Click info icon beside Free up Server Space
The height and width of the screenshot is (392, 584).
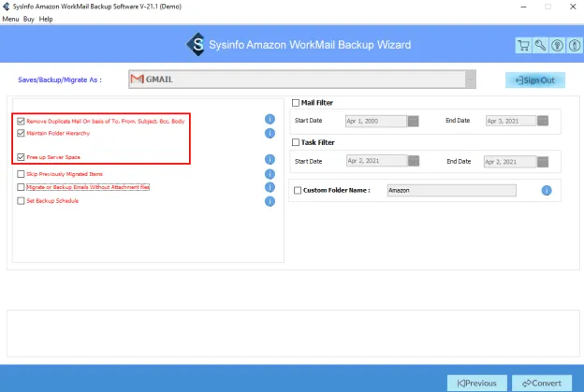pyautogui.click(x=270, y=158)
